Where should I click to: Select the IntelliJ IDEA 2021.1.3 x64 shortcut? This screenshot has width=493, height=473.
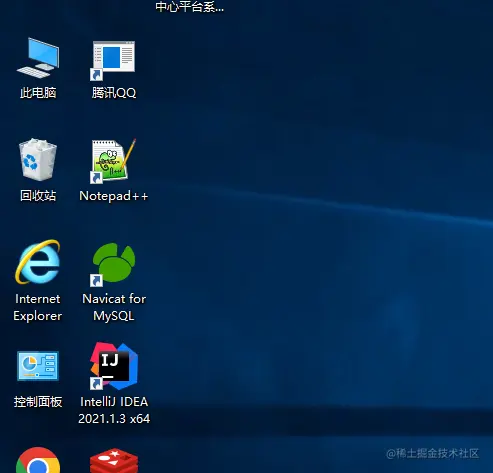(113, 366)
